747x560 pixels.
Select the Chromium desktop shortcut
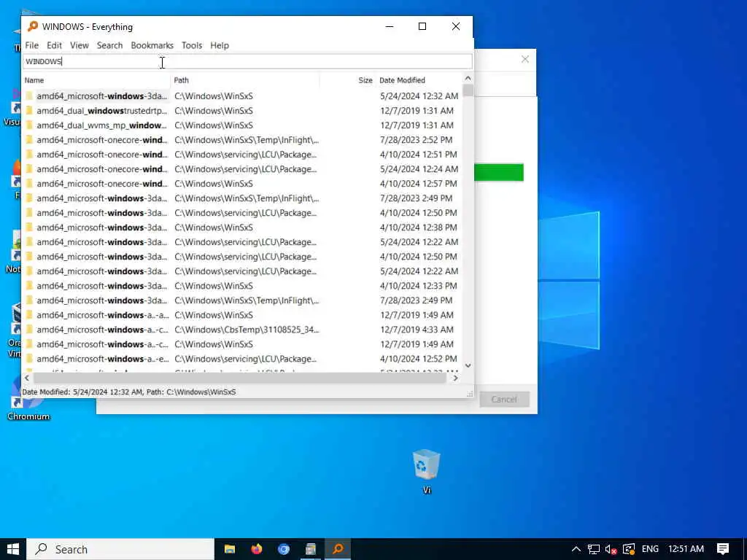tap(28, 399)
